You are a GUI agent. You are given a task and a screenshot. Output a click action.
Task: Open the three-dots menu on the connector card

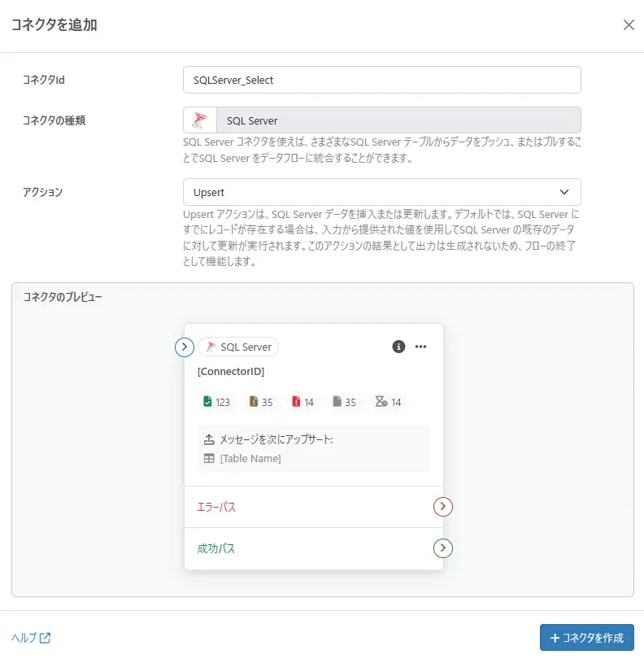(x=420, y=347)
